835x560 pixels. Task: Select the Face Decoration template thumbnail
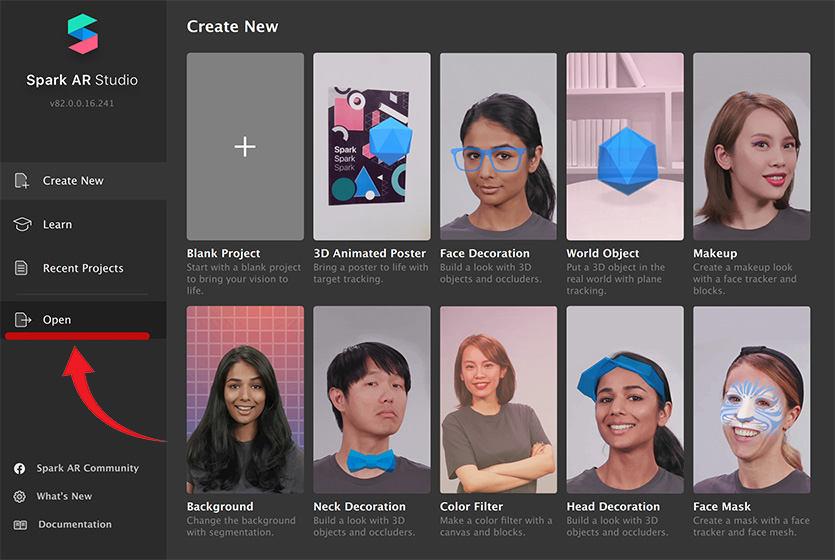[x=498, y=146]
